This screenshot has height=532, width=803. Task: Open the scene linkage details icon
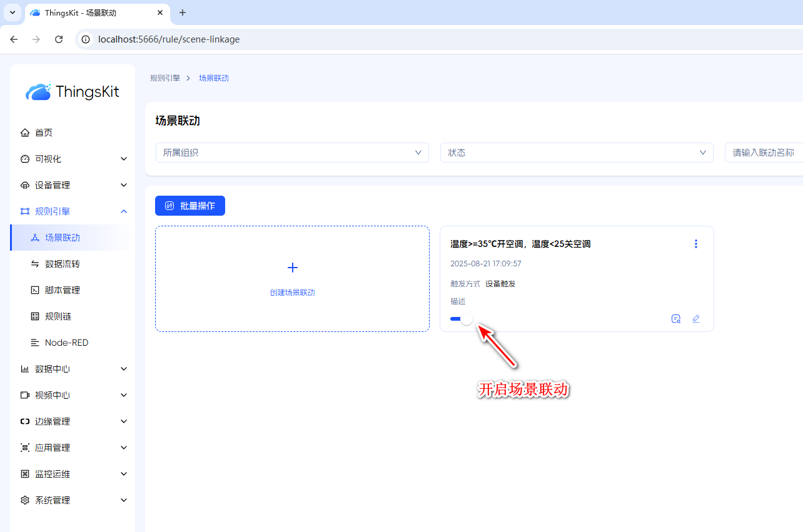[x=675, y=319]
